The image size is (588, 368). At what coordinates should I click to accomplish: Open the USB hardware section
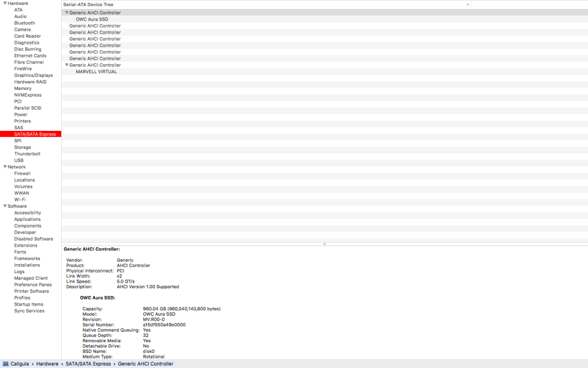coord(19,160)
